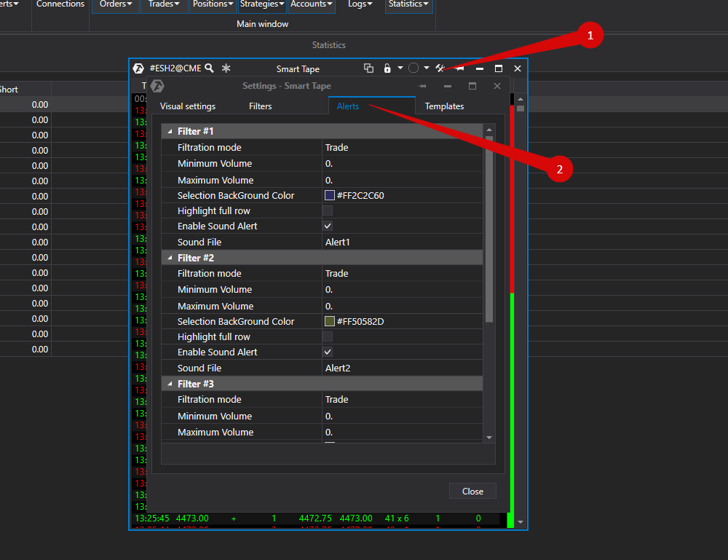This screenshot has height=560, width=728.
Task: Click the platform logo in Smart Tape title bar
Action: (138, 68)
